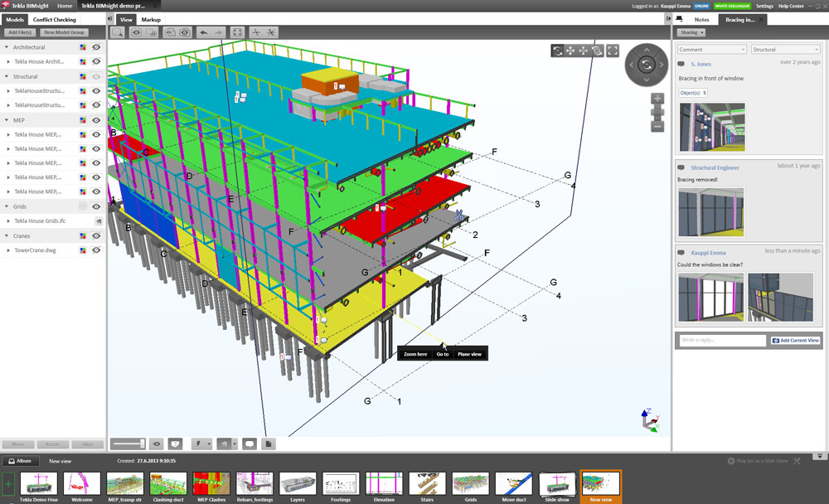The height and width of the screenshot is (504, 829).
Task: Click the undo arrow in view toolbar
Action: (x=204, y=32)
